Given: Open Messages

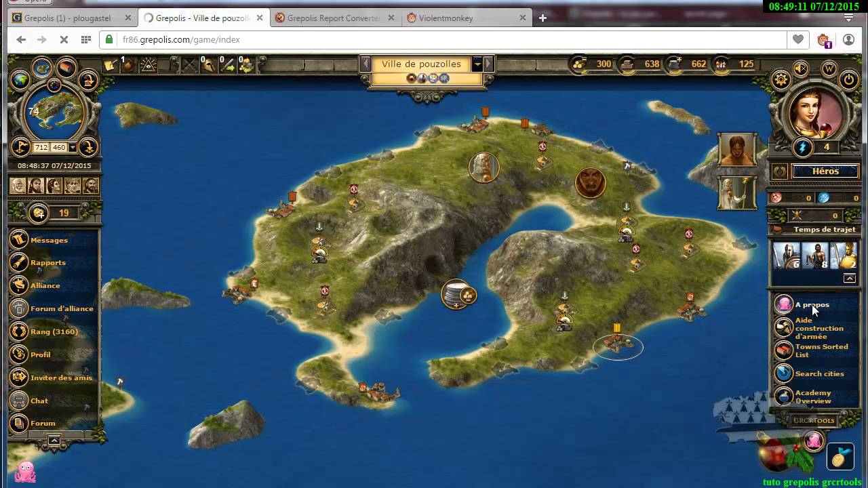Looking at the screenshot, I should 49,240.
